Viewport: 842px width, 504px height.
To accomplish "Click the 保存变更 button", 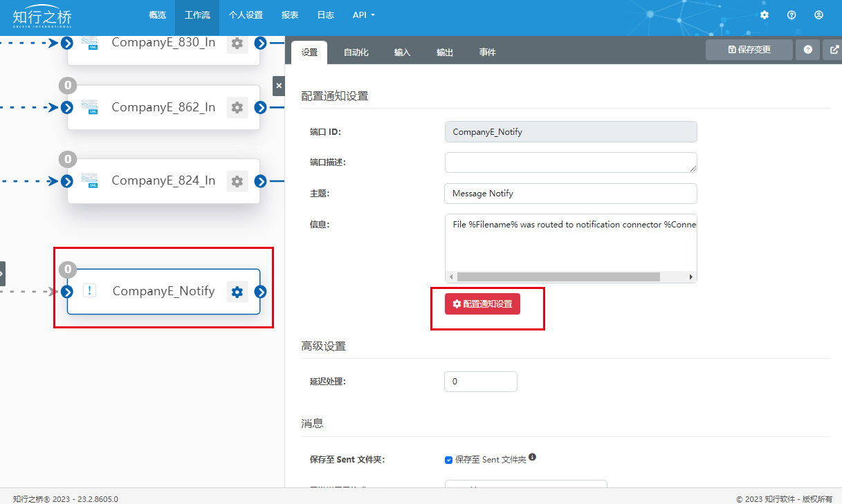I will pos(749,50).
